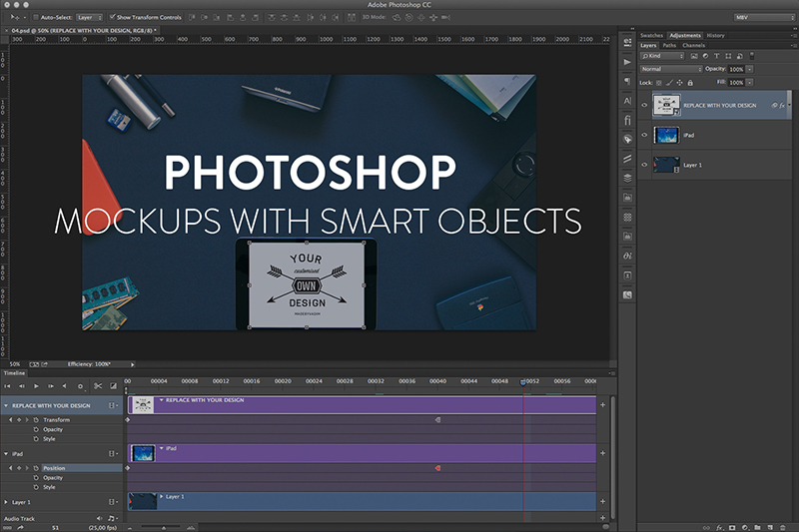Open the Normal blend mode dropdown
This screenshot has height=532, width=799.
pyautogui.click(x=670, y=69)
